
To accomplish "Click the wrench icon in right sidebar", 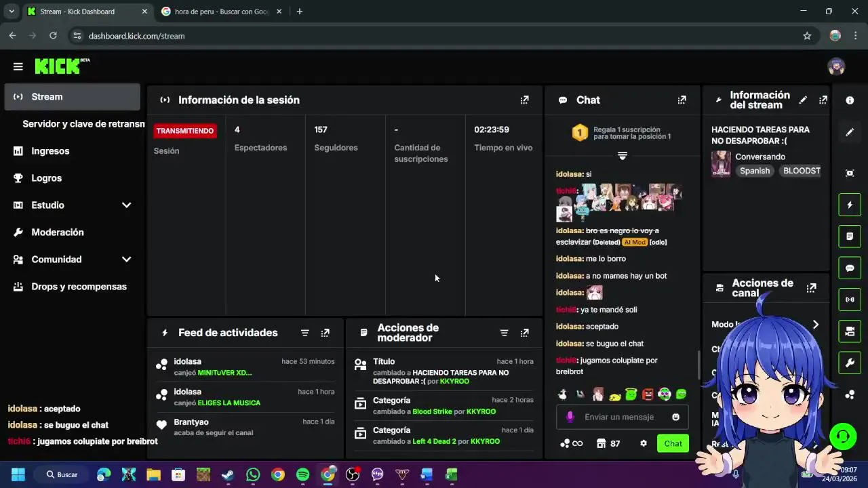I will (x=850, y=363).
